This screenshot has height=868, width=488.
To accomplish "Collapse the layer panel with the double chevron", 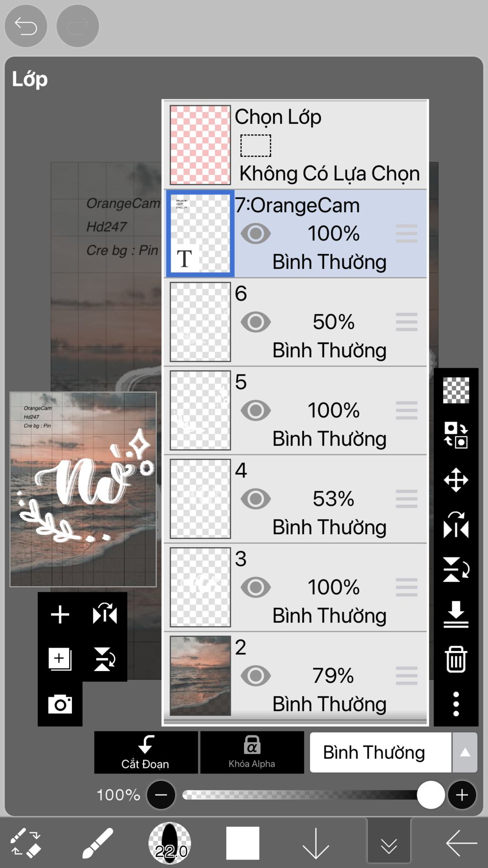I will tap(389, 843).
